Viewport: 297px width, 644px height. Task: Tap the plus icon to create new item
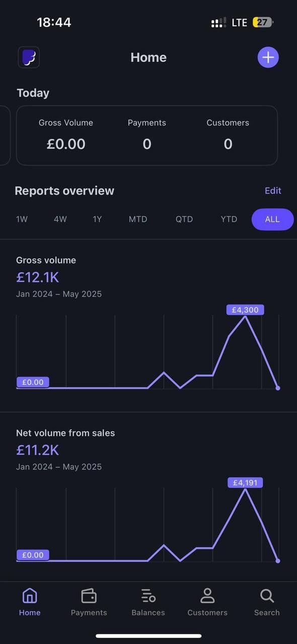pos(268,57)
